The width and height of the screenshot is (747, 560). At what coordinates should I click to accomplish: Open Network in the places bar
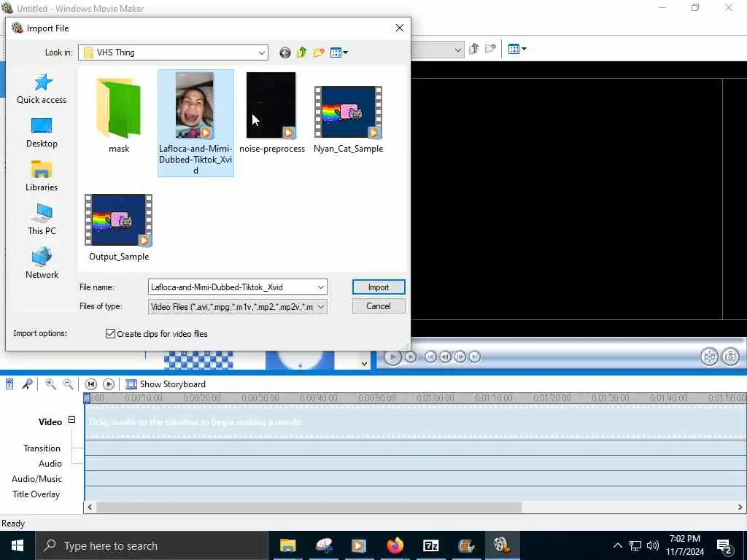click(42, 263)
